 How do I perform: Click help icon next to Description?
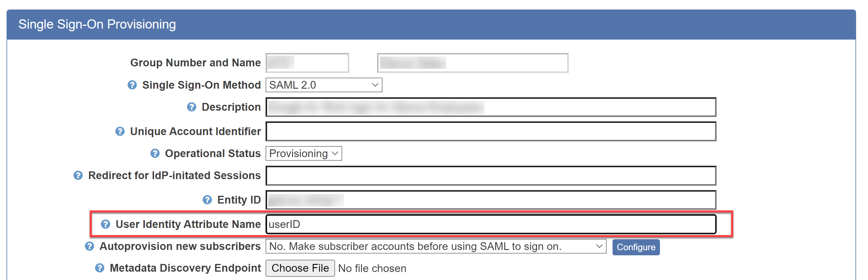[191, 107]
